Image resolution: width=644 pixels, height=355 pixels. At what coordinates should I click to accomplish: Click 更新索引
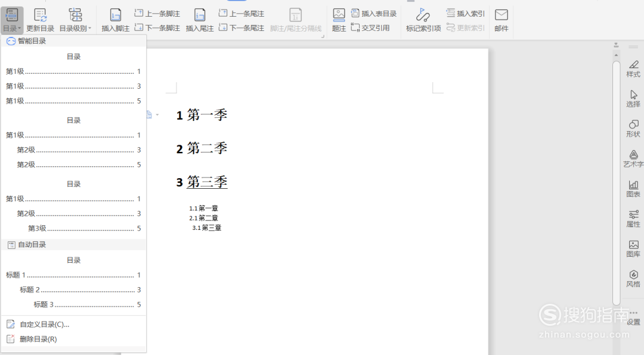click(x=465, y=28)
